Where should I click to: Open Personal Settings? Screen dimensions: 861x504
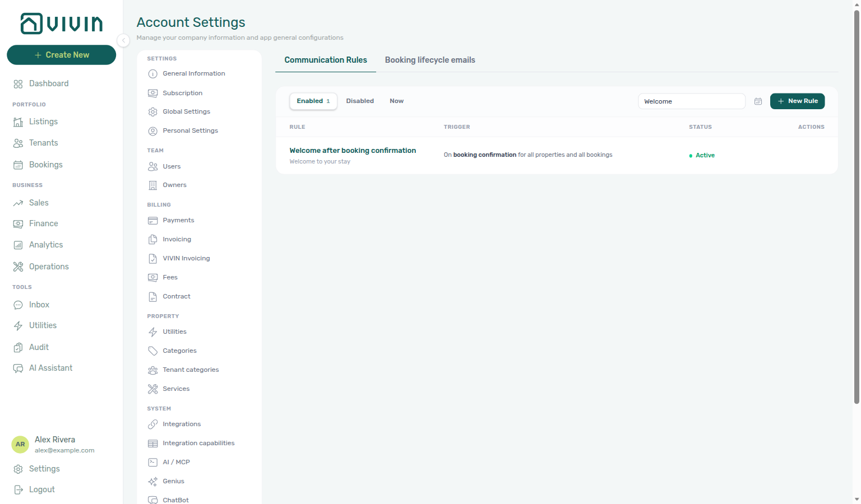tap(190, 130)
